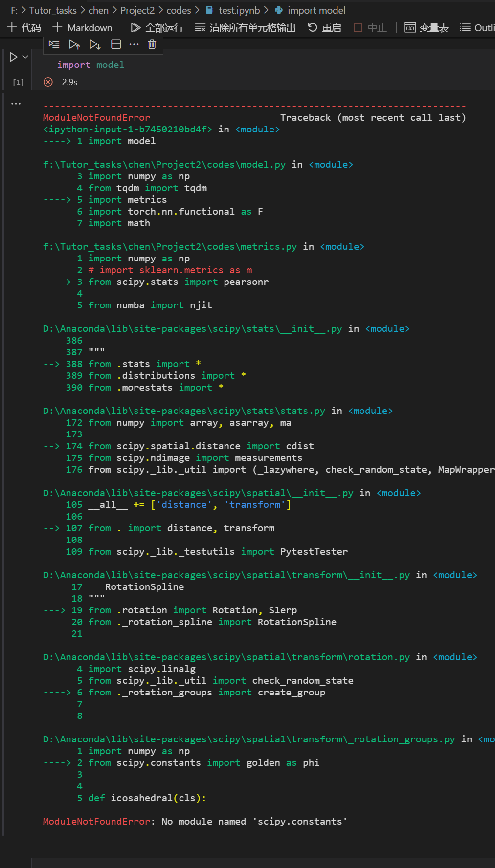
Task: Select the import model breadcrumb item
Action: coord(310,10)
